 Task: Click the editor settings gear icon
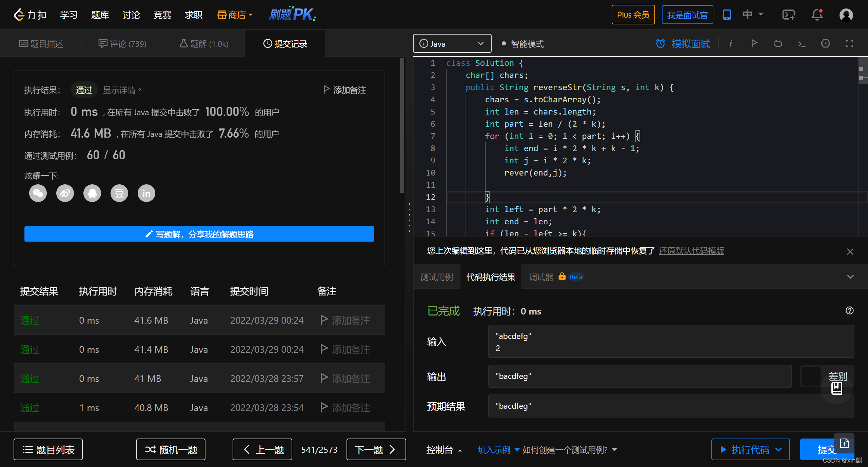(825, 44)
